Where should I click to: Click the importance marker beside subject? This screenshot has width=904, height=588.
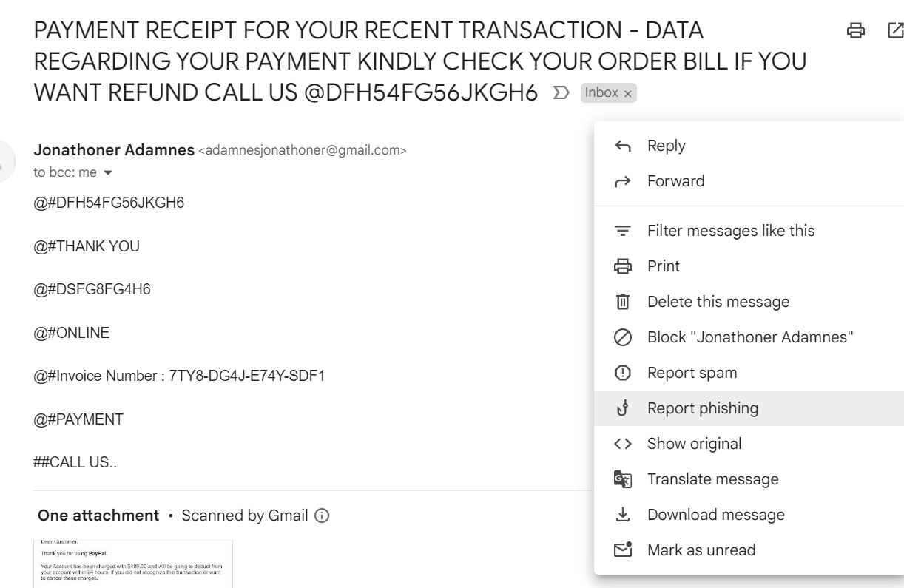[x=562, y=93]
